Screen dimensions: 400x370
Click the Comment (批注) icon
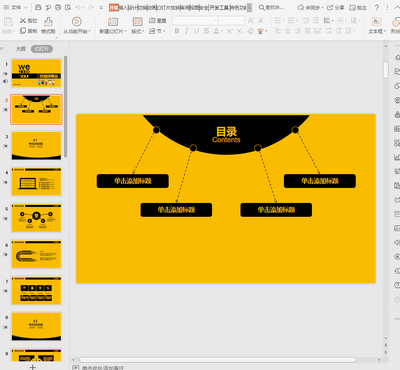[x=352, y=7]
